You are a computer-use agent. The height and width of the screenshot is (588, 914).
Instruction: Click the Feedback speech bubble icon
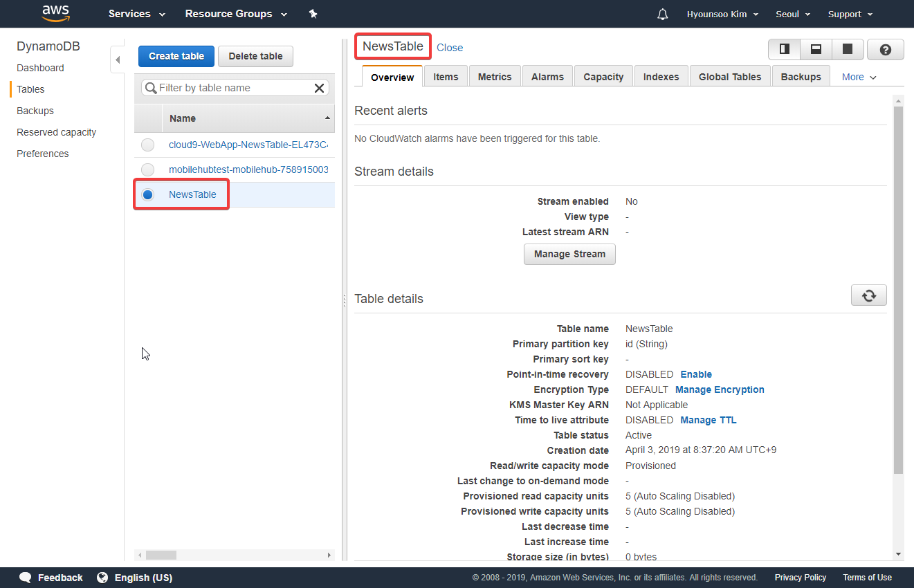[x=26, y=578]
